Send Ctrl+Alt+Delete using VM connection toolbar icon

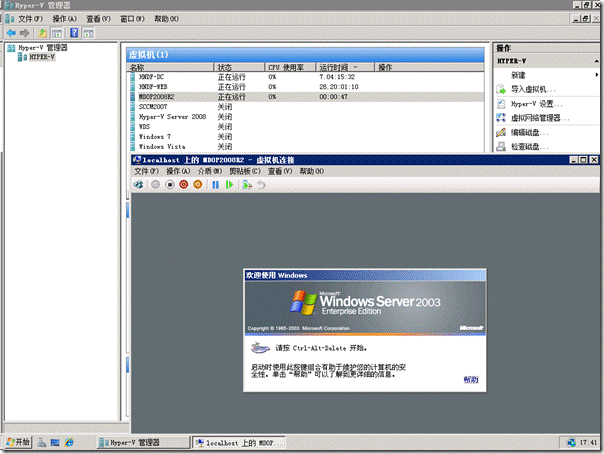pyautogui.click(x=138, y=185)
